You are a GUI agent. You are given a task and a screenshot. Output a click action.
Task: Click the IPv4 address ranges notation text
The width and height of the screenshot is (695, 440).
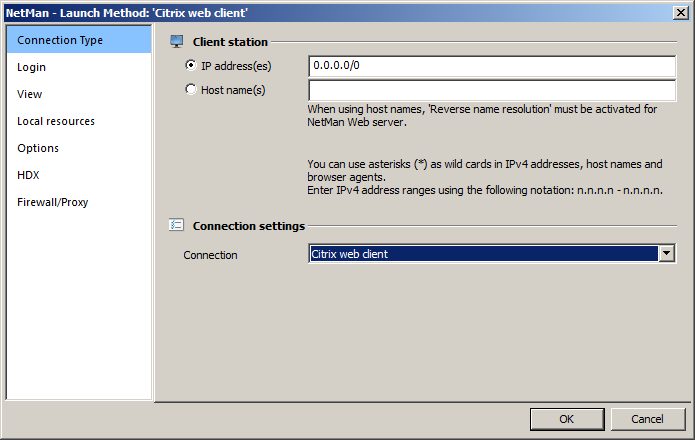coord(485,191)
